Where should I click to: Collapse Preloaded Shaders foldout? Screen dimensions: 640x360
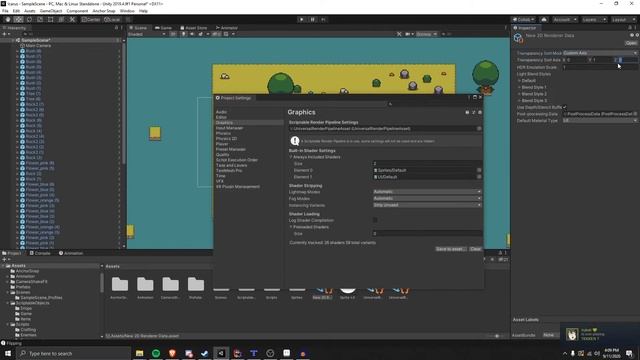291,227
